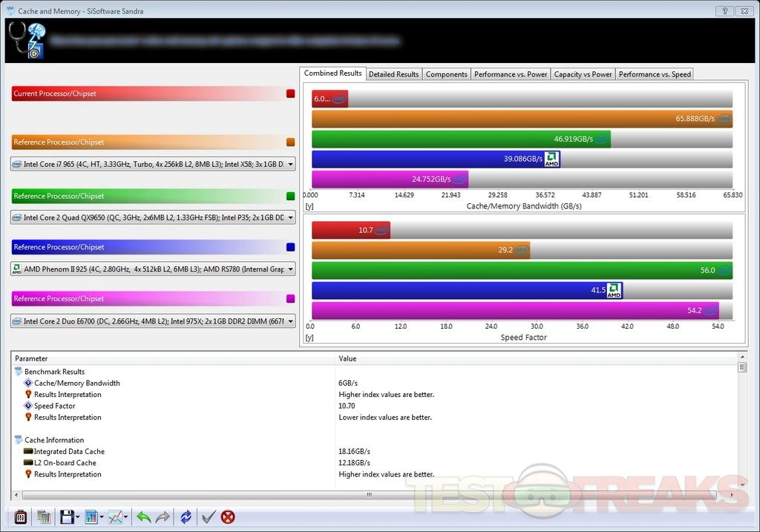Click the floppy disk save icon
The width and height of the screenshot is (760, 532).
point(66,517)
